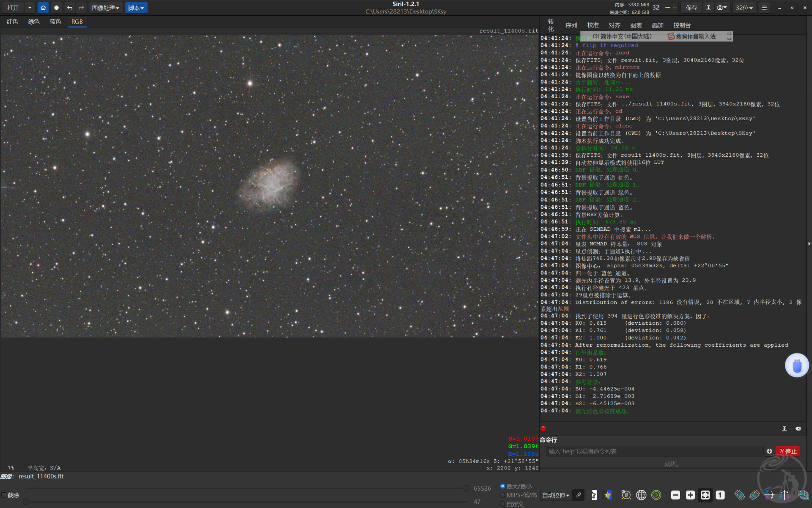Image resolution: width=812 pixels, height=508 pixels.
Task: Click the celestial grid globe icon
Action: [x=641, y=495]
